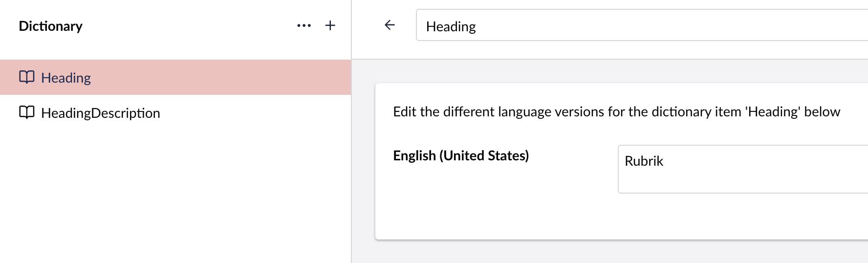
Task: Go back using the left arrow icon
Action: [x=390, y=25]
